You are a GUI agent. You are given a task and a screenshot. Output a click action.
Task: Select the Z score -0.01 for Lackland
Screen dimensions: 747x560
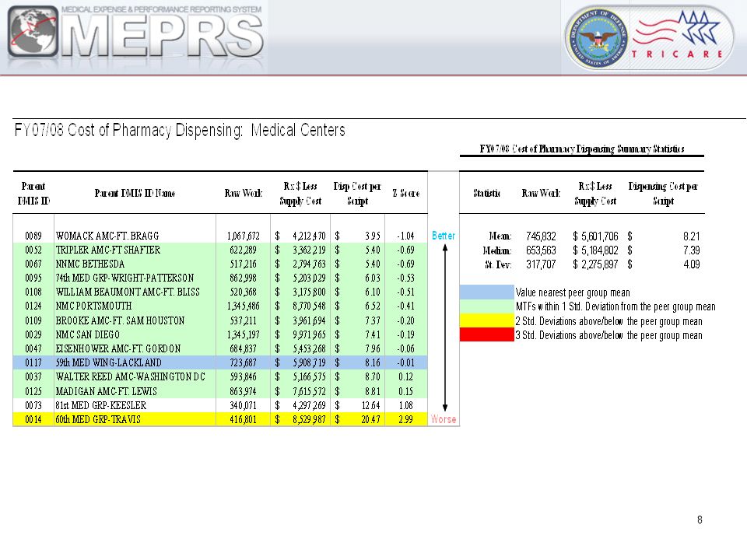pos(405,362)
